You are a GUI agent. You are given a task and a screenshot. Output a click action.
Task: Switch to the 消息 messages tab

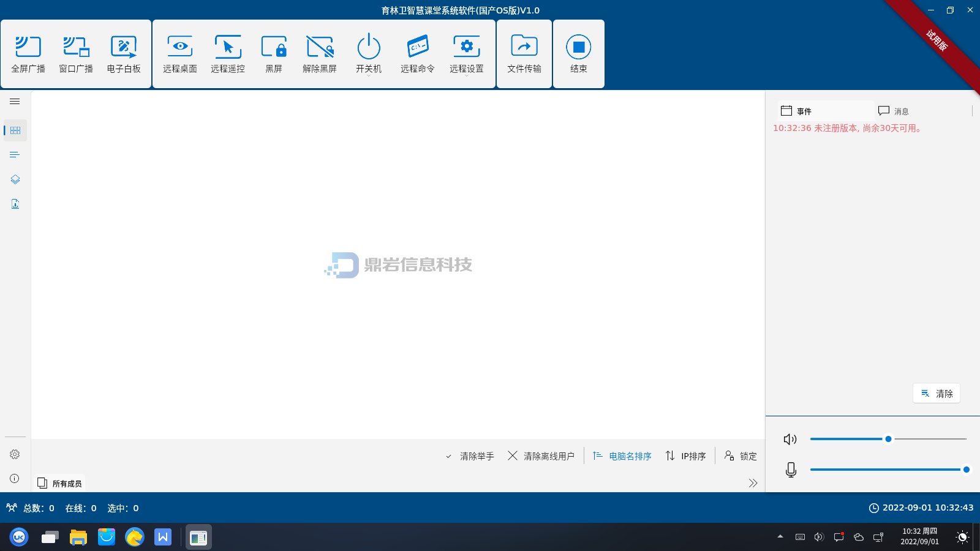click(894, 111)
